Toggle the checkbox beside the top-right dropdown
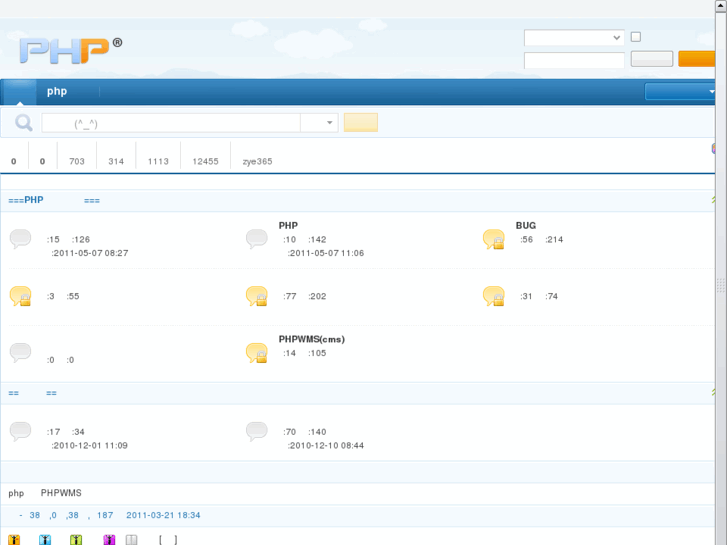 (635, 37)
